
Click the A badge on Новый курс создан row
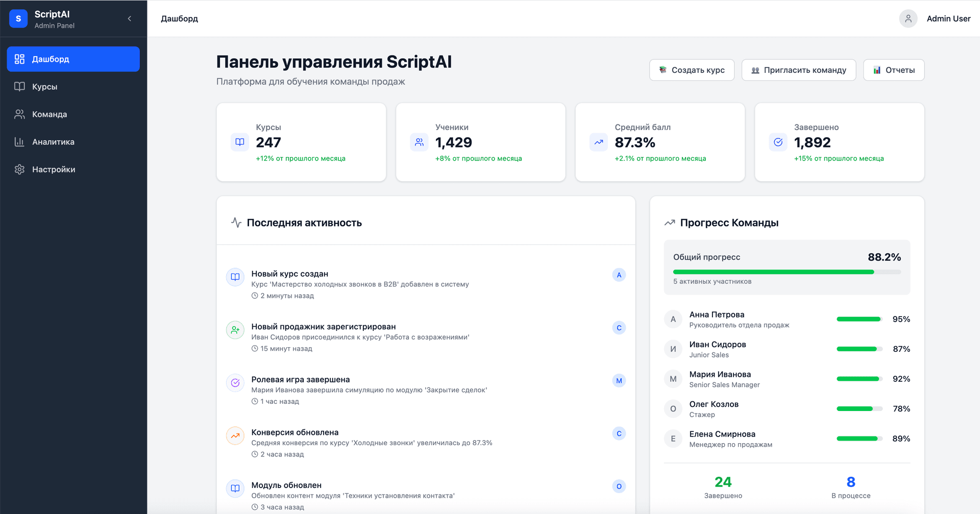click(619, 275)
